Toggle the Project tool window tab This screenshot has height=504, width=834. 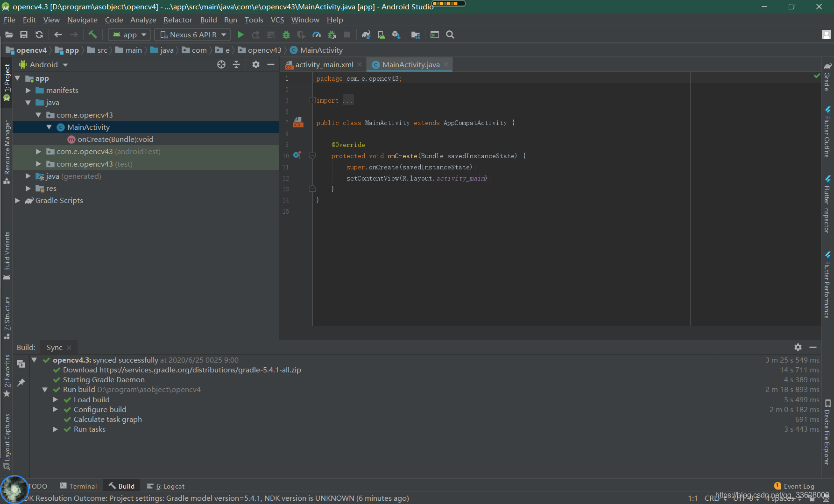tap(7, 82)
